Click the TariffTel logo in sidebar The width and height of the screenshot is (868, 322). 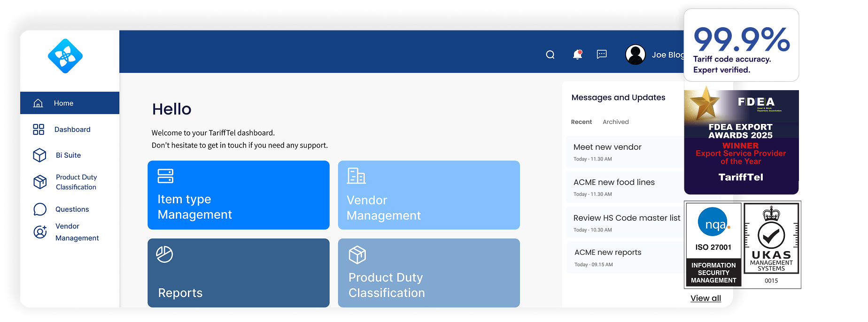(x=65, y=56)
